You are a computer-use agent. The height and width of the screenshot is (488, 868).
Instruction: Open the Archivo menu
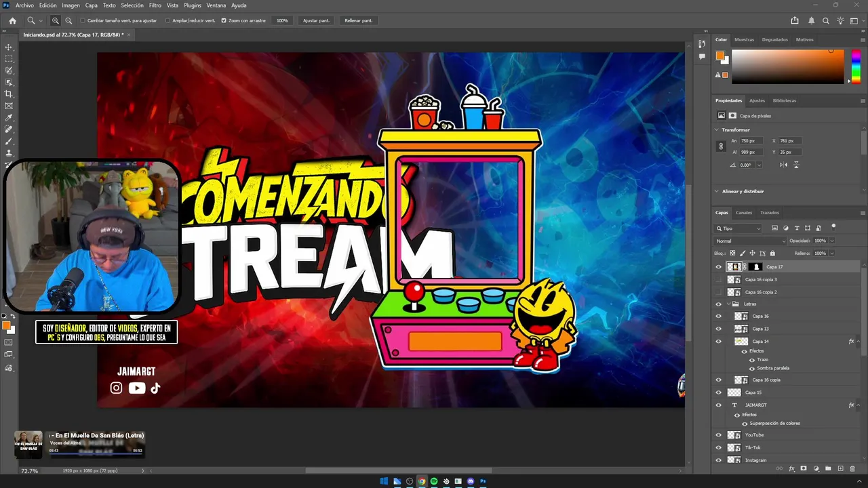24,5
